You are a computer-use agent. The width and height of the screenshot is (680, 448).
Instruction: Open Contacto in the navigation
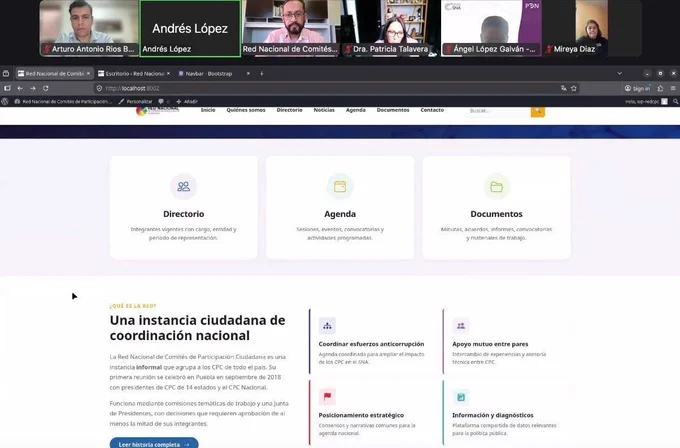coord(432,110)
